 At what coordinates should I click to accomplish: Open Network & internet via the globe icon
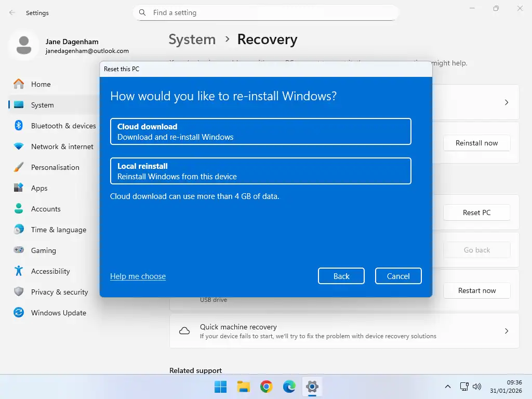coord(18,147)
